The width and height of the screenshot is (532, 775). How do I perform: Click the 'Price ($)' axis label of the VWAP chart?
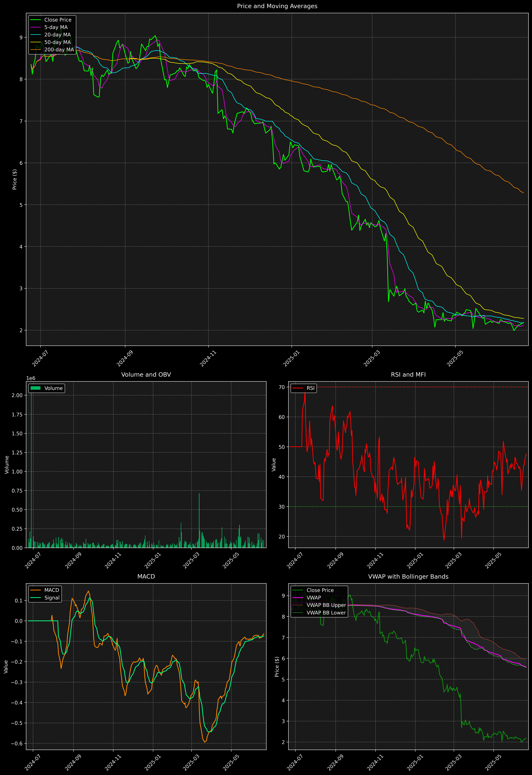point(277,667)
